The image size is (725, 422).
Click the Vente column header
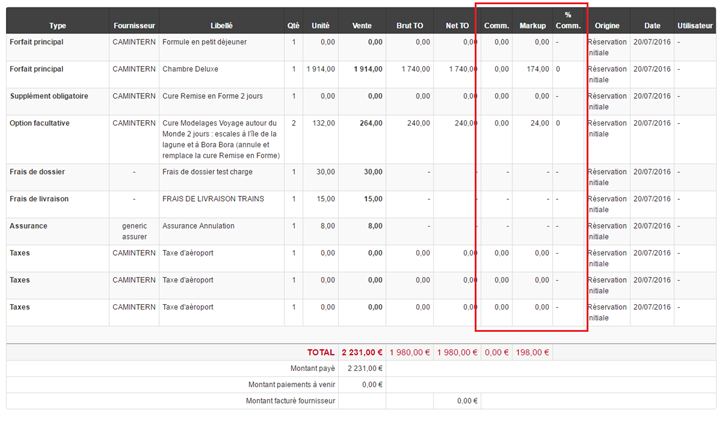click(361, 25)
